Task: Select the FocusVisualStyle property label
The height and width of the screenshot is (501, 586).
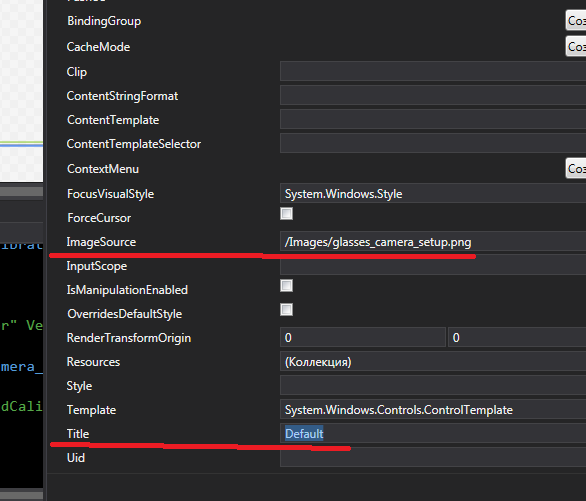Action: pos(110,194)
